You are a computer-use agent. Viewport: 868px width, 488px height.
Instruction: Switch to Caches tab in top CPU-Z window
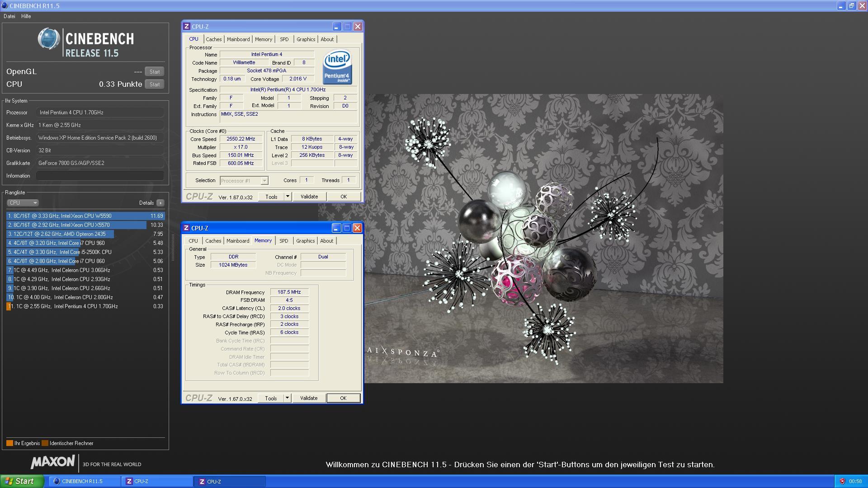[214, 39]
